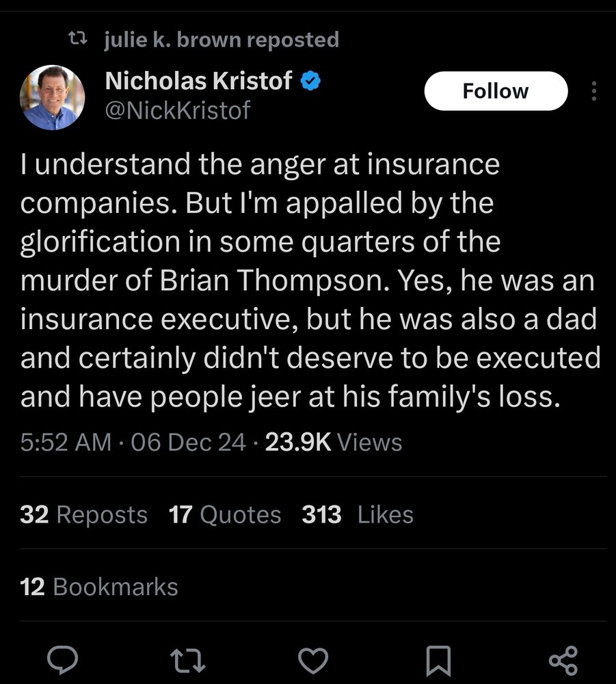Bookmark the tweet with the bookmark icon
The image size is (616, 684).
(438, 660)
